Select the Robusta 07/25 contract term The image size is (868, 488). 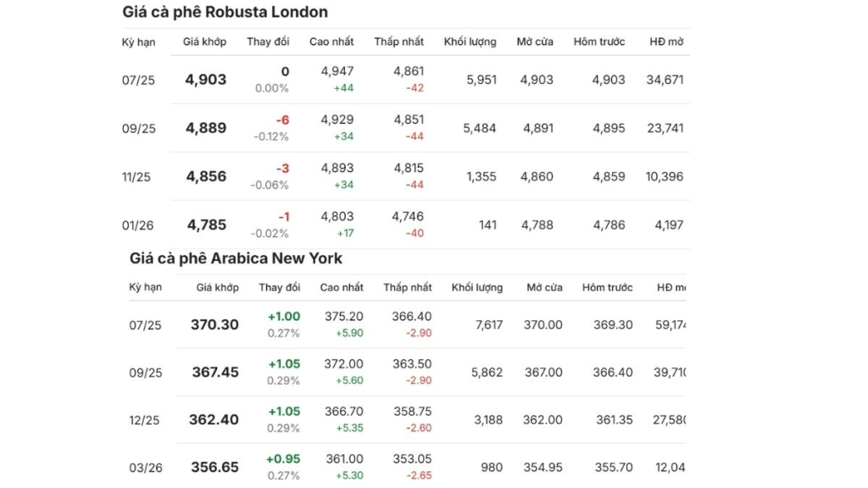click(x=139, y=80)
